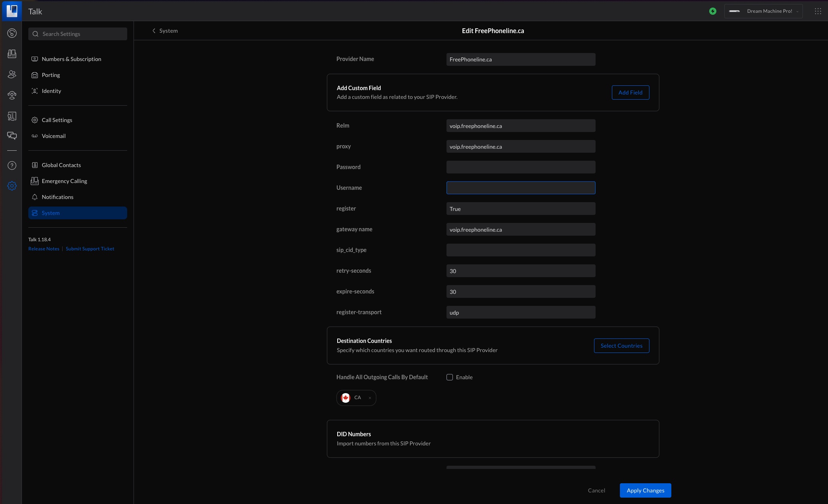Click the DID Numbers heading
The height and width of the screenshot is (504, 828).
coord(354,434)
